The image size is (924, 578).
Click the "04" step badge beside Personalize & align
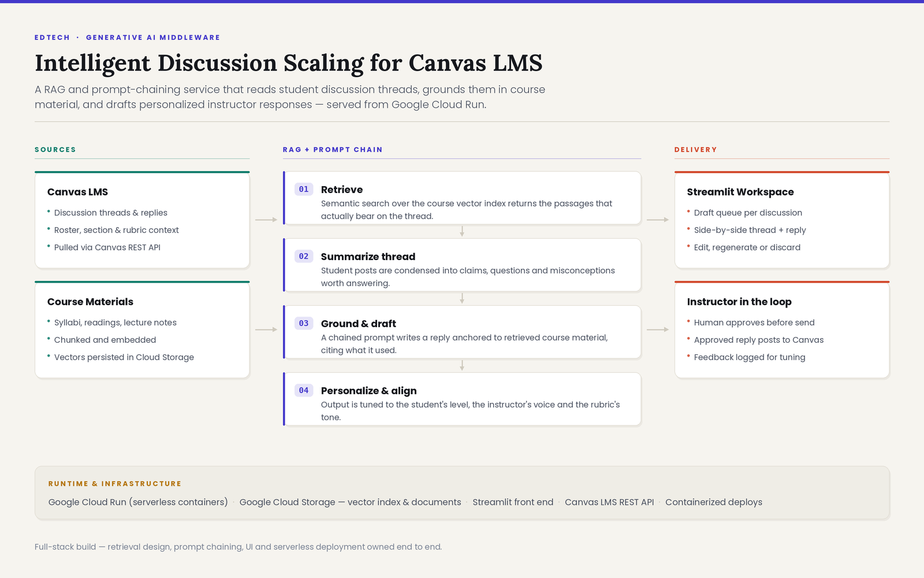(304, 390)
